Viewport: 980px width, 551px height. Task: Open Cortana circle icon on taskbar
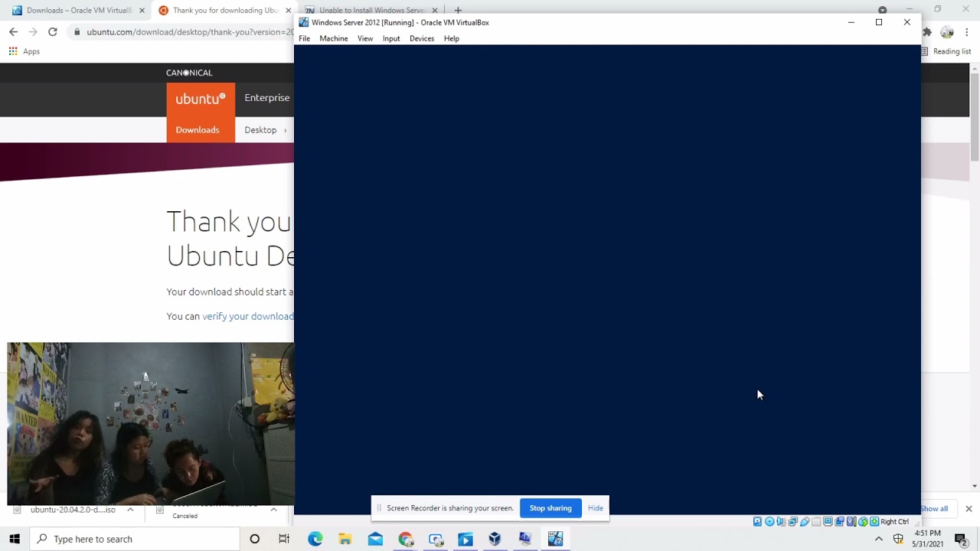click(x=255, y=539)
